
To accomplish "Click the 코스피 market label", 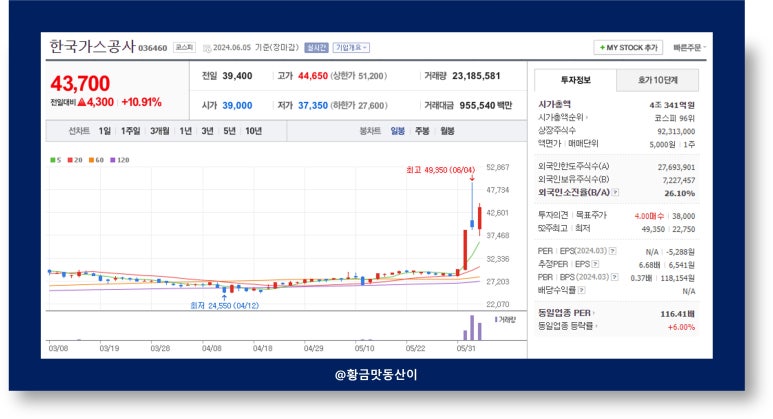I will (x=184, y=47).
